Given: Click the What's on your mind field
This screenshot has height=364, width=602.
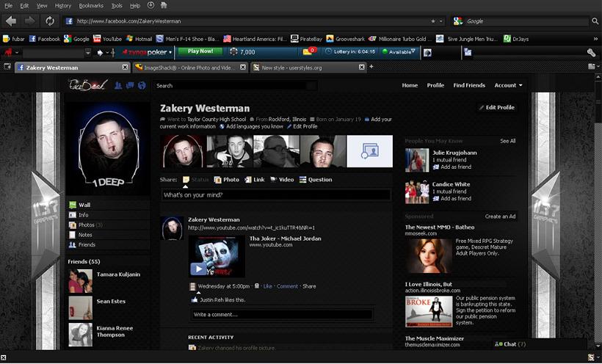Looking at the screenshot, I should (x=276, y=195).
